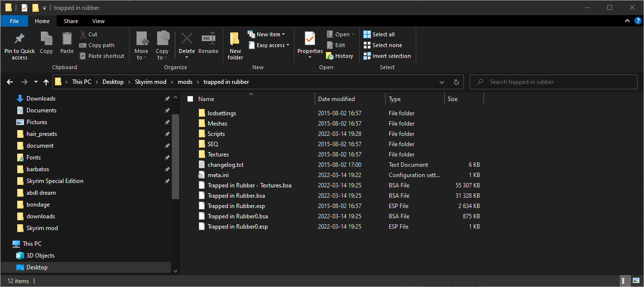Open Pictures in navigation pane
644x287 pixels.
click(37, 122)
